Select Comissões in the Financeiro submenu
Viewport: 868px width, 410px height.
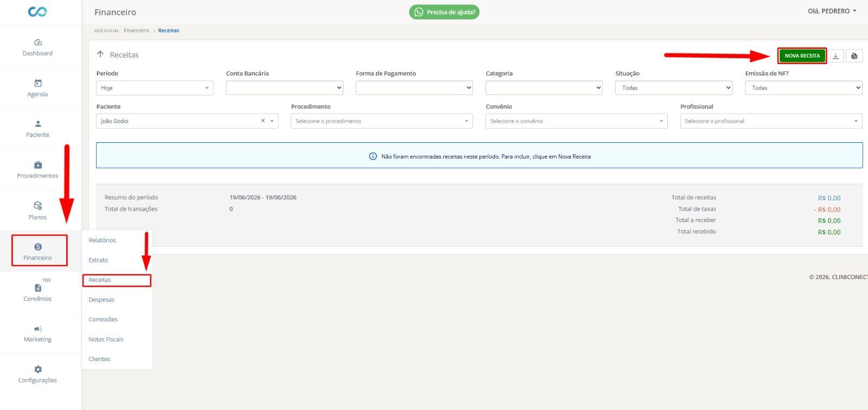103,319
